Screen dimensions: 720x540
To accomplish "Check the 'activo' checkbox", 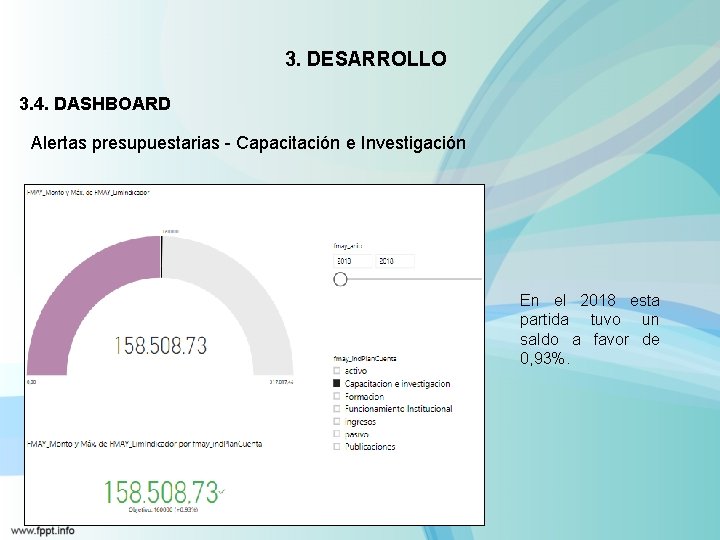I will (337, 371).
